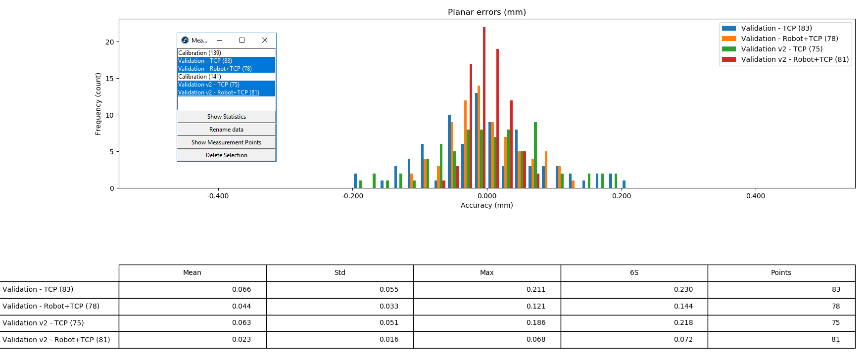Viewport: 868px width, 358px height.
Task: Maximize the Mea... measurements window
Action: [242, 40]
